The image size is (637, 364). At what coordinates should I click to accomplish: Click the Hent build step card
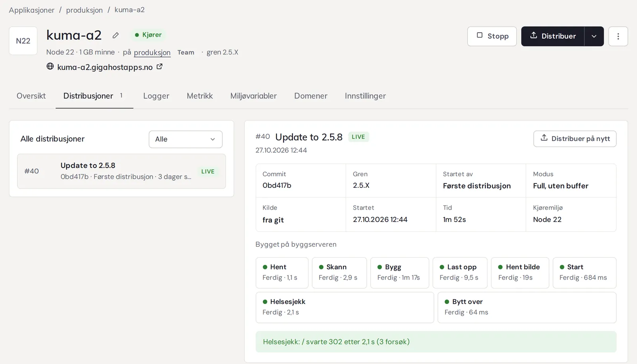click(x=282, y=273)
